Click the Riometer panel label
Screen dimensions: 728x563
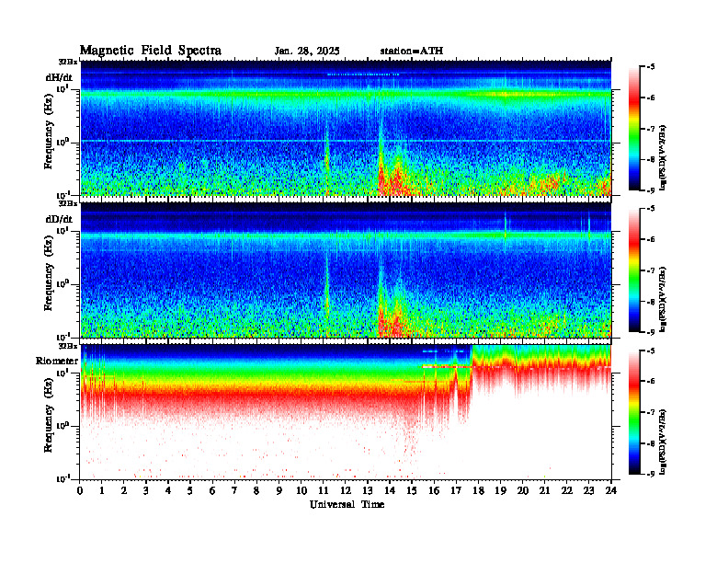tap(57, 361)
